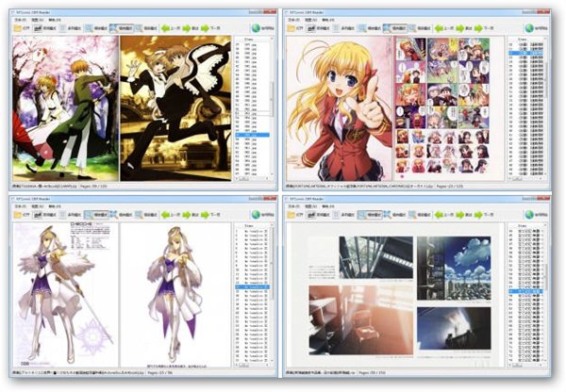The height and width of the screenshot is (392, 566).
Task: Click highlighted fit-zoom icon in top-left window
Action: (x=114, y=28)
